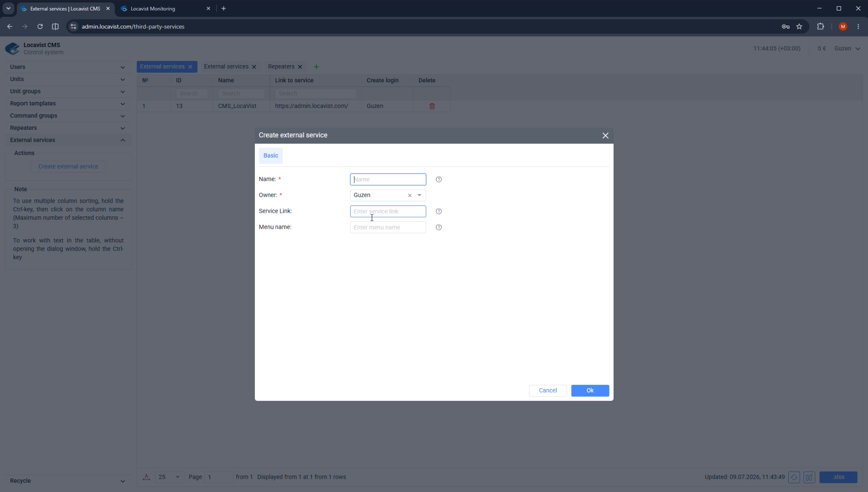Open browser extensions puzzle icon

click(821, 26)
